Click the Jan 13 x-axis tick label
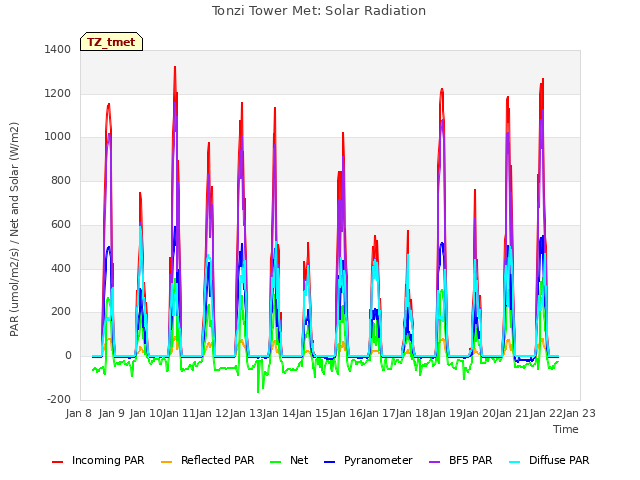Screen dimensions: 640x480 point(246,413)
